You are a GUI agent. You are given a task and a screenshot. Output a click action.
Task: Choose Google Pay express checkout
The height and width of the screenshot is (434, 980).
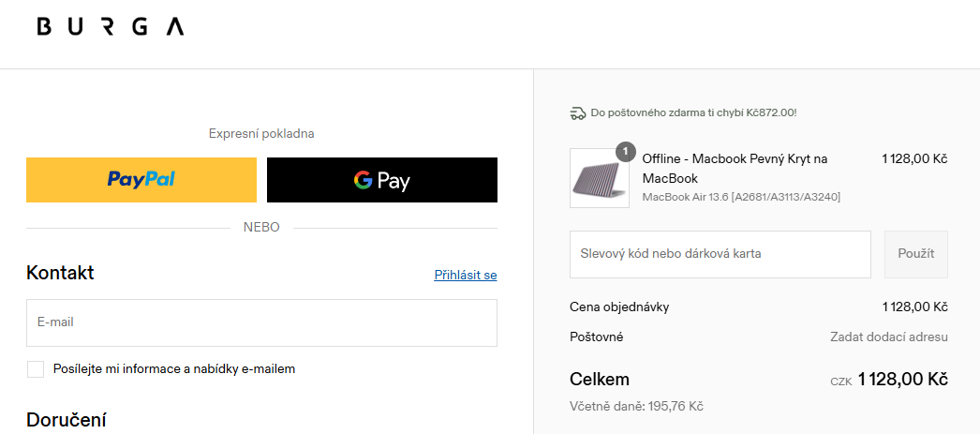(x=382, y=180)
